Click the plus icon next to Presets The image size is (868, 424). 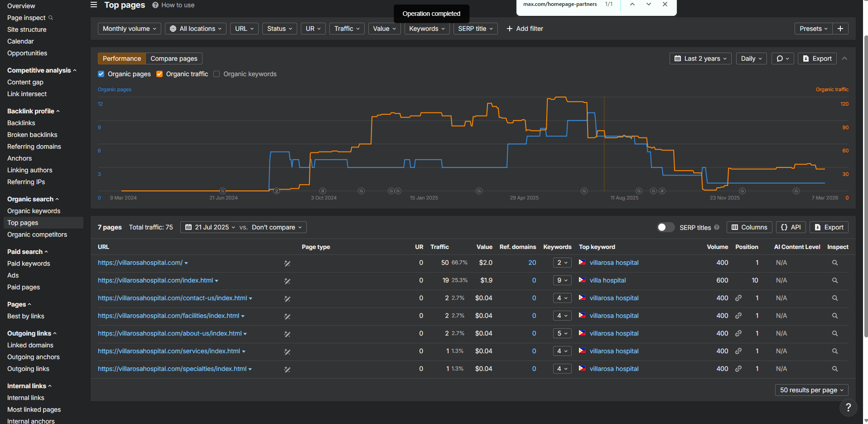pyautogui.click(x=840, y=29)
